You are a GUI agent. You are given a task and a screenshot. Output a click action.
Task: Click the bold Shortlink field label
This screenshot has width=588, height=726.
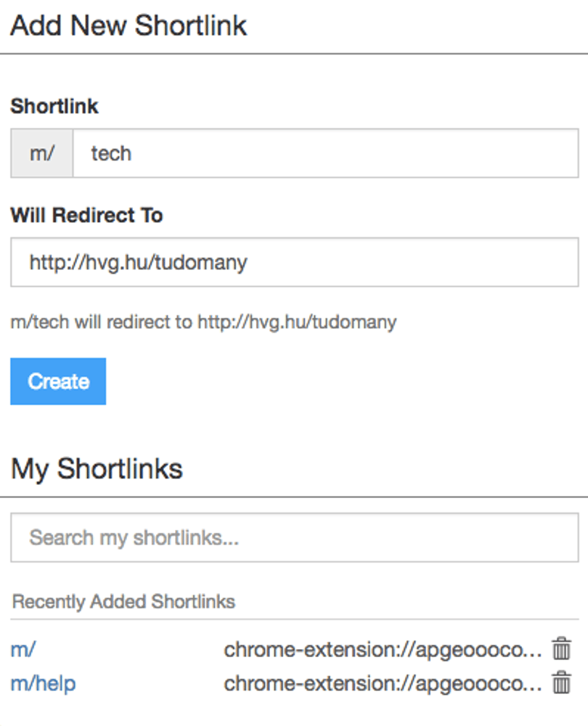(54, 106)
